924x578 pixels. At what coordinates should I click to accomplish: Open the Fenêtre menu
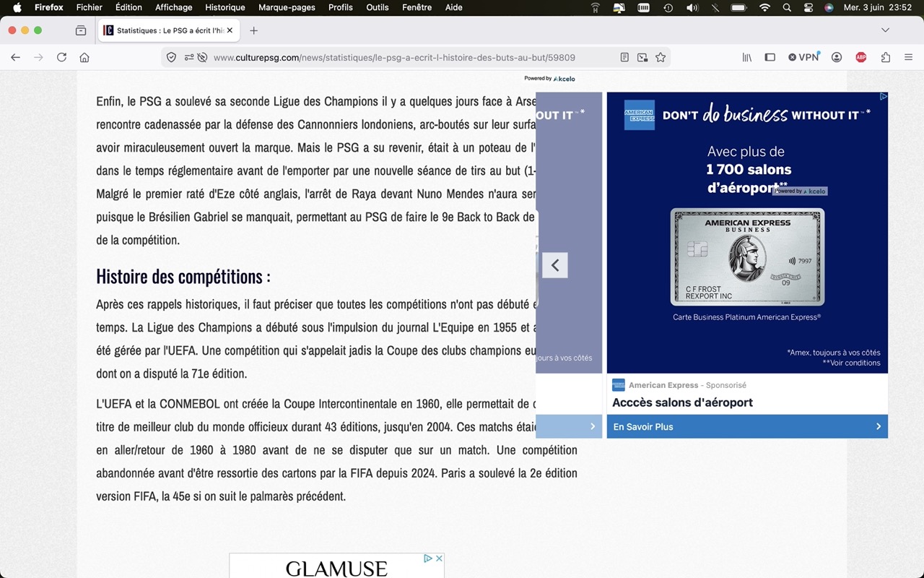point(417,8)
